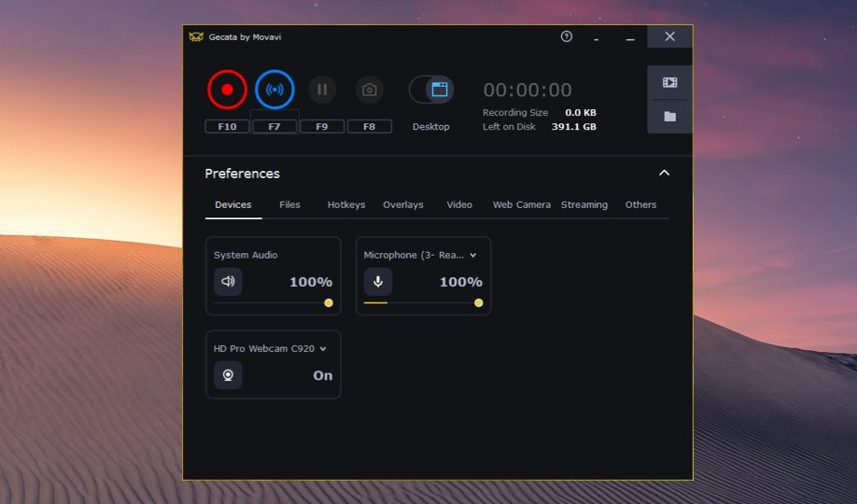This screenshot has height=504, width=857.
Task: Open the Web Camera tab
Action: [x=522, y=205]
